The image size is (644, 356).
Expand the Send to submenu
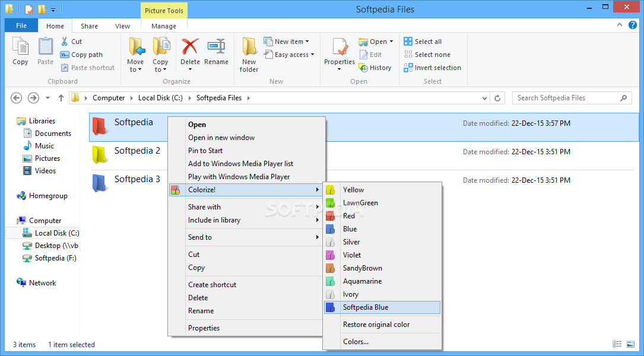coord(318,237)
